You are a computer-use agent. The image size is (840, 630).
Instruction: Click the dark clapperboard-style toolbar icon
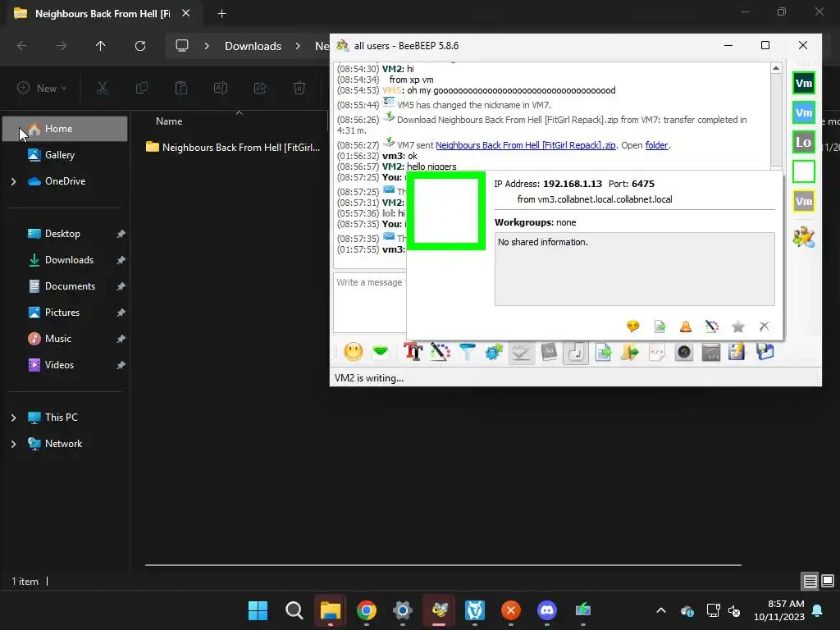pos(711,352)
